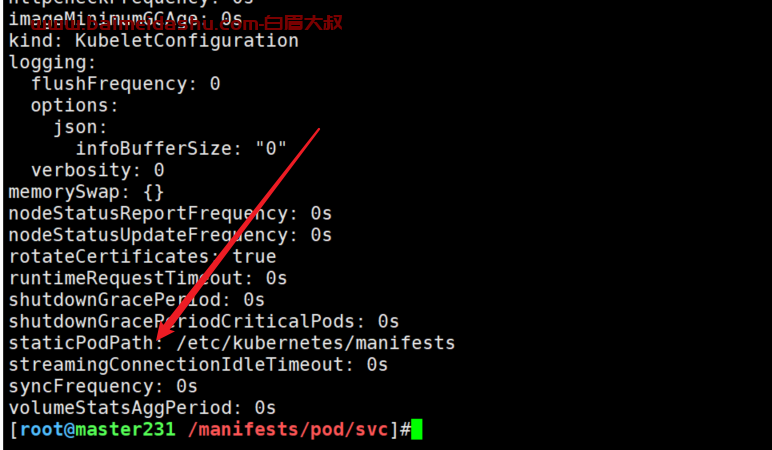Click the nodeStatusReportFrequency line
Viewport: 772px width, 450px height.
170,214
